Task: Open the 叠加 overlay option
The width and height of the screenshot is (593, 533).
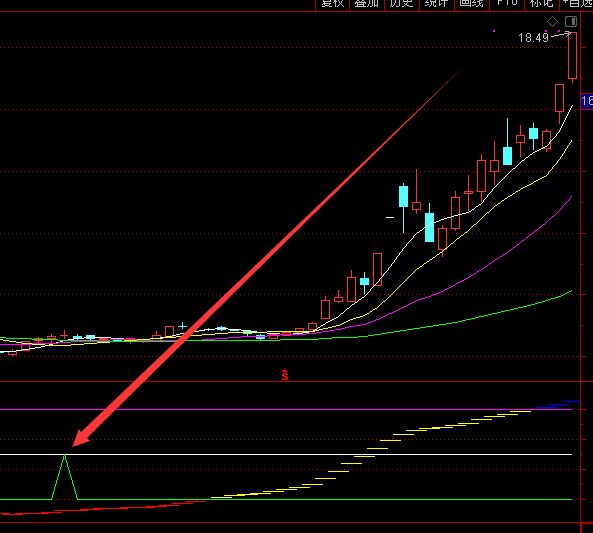Action: click(366, 4)
